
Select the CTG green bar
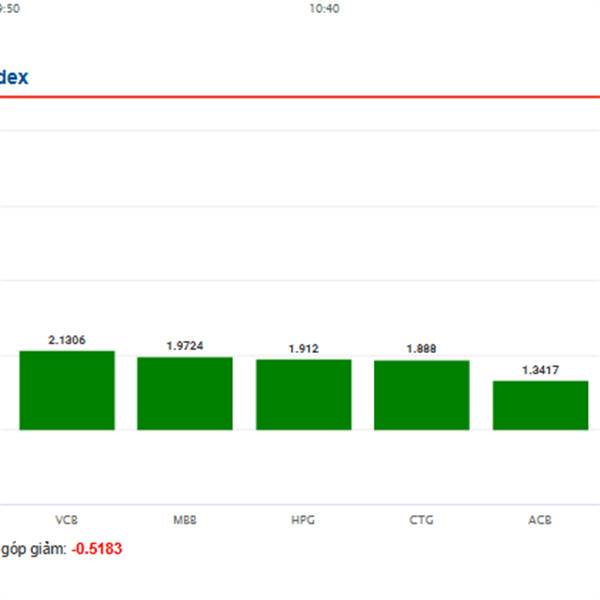click(422, 395)
